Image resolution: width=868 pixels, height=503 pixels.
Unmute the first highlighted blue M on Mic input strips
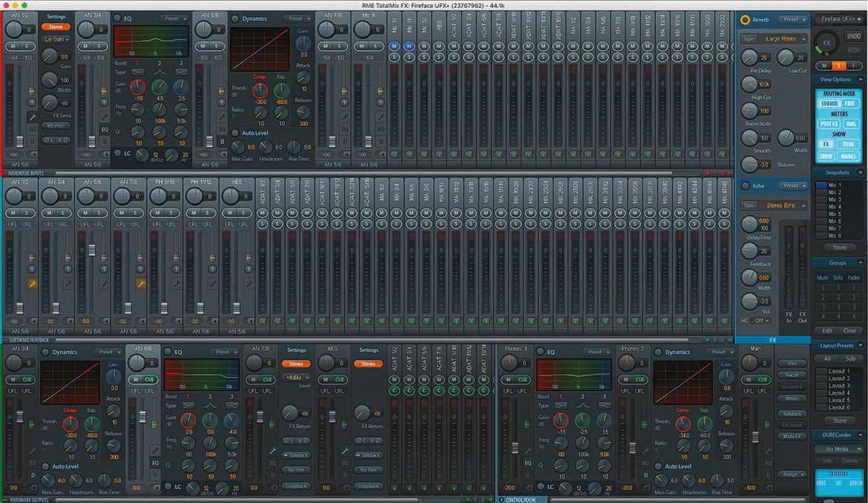click(394, 46)
